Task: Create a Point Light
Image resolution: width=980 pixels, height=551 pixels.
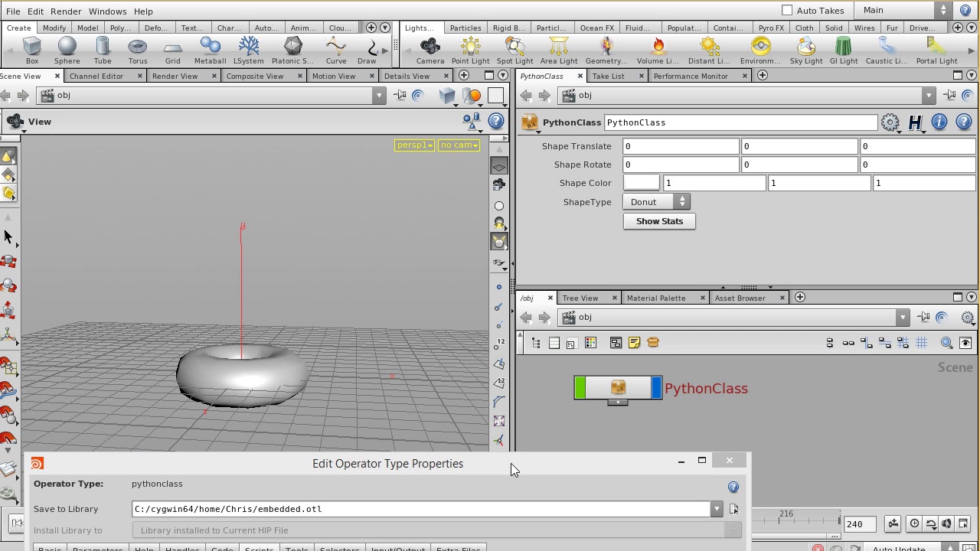Action: (x=470, y=51)
